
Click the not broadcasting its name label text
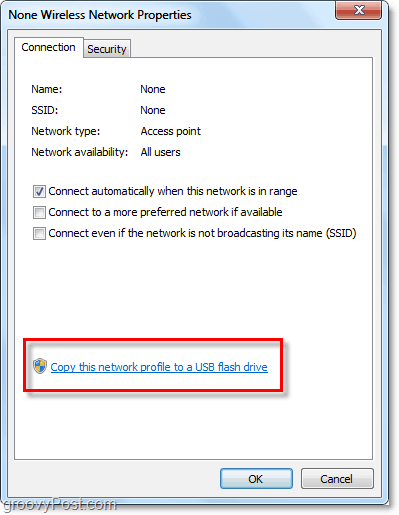point(202,233)
